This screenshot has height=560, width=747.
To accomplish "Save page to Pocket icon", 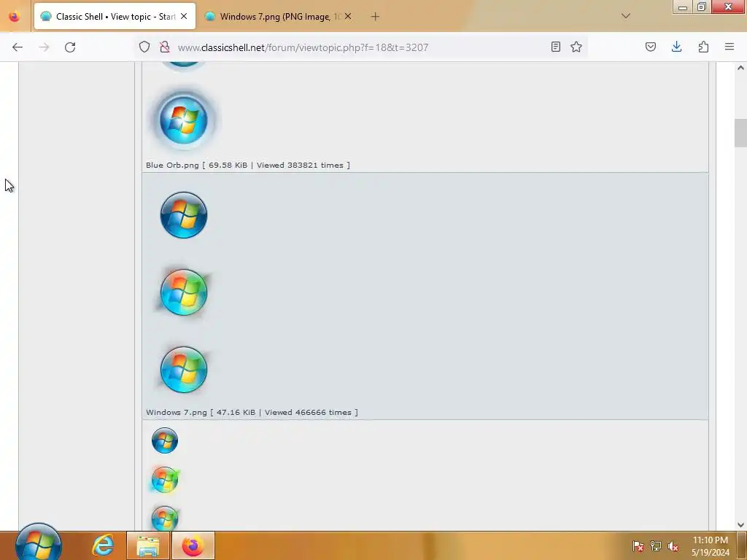I will [x=650, y=47].
